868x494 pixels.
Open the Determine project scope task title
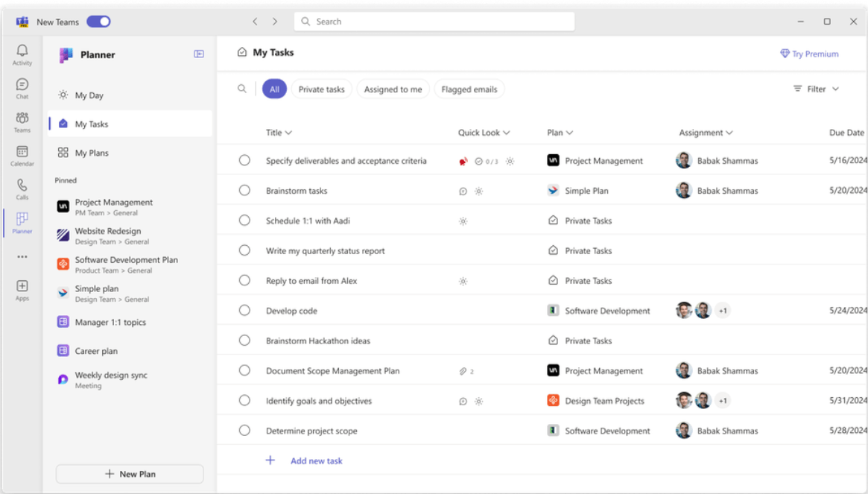tap(311, 431)
